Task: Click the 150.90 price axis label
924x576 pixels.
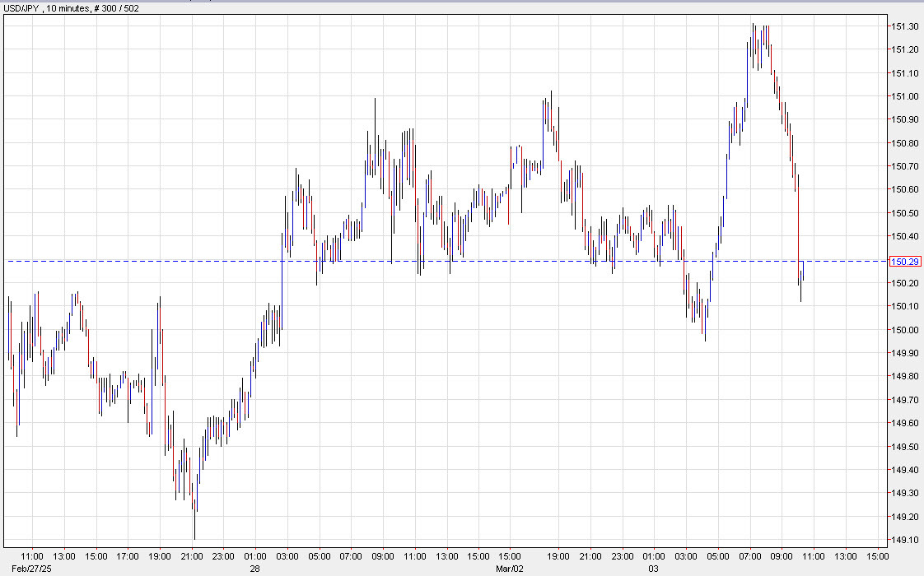Action: point(903,118)
